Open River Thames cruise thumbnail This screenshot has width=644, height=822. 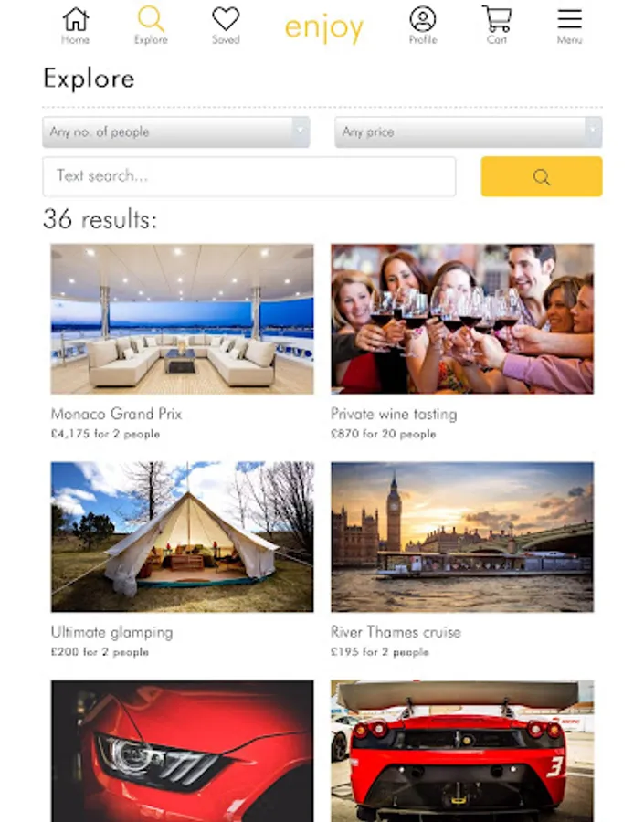(462, 537)
